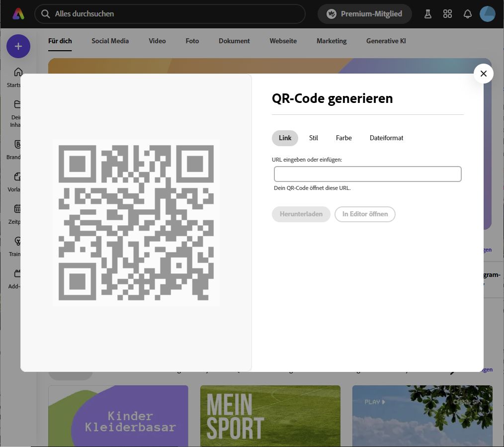This screenshot has height=447, width=504.
Task: Open the Generative KI tab
Action: [386, 41]
